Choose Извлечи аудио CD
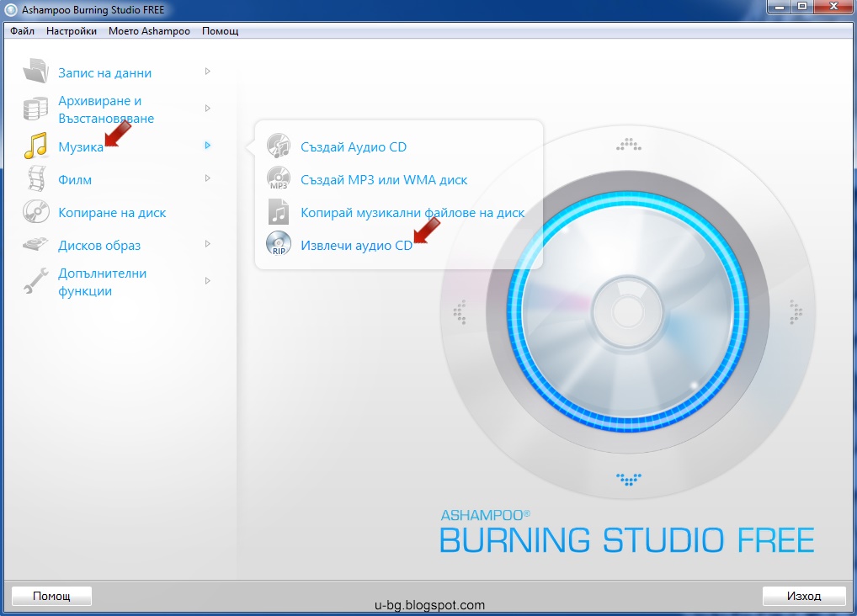Screen dimensions: 857x616 (x=356, y=246)
